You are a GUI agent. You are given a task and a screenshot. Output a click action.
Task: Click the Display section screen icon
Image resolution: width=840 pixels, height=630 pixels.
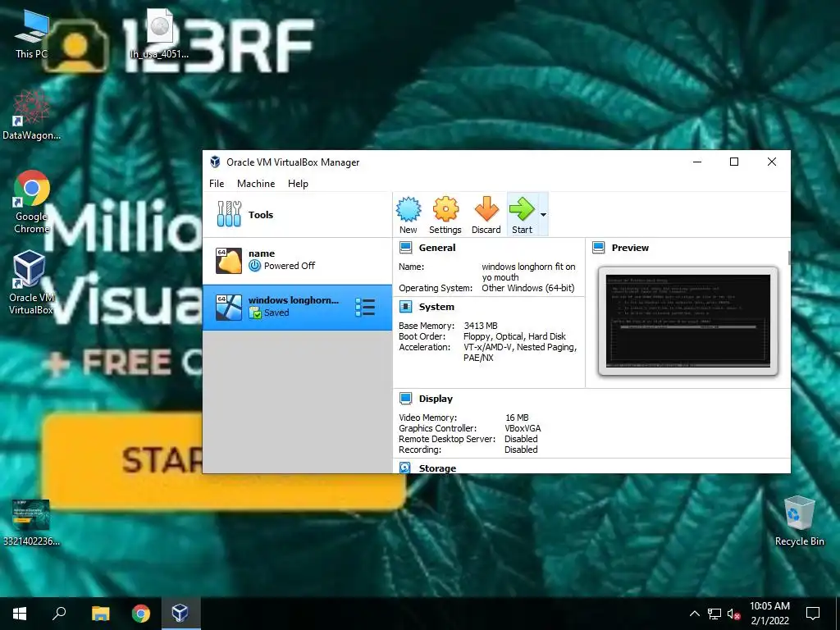pos(406,399)
